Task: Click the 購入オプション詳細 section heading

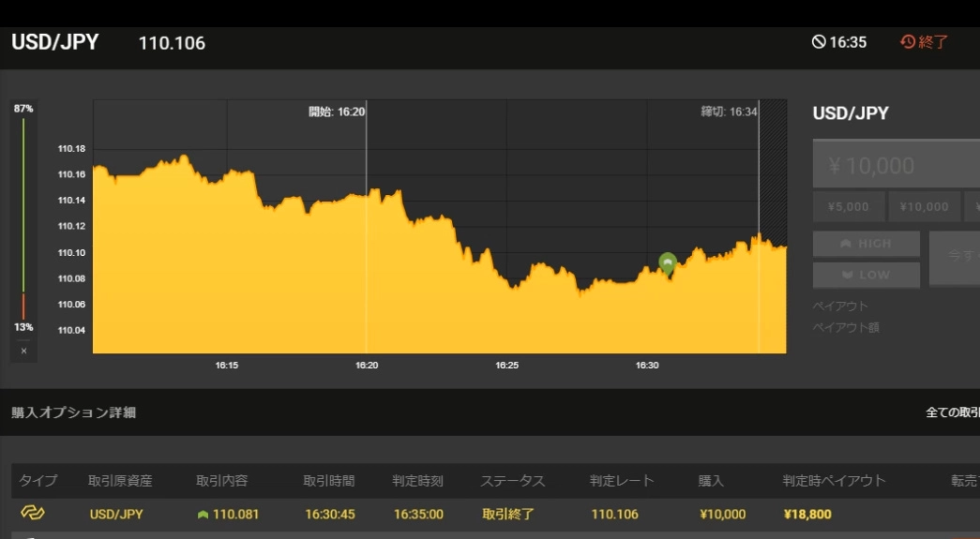Action: tap(73, 412)
